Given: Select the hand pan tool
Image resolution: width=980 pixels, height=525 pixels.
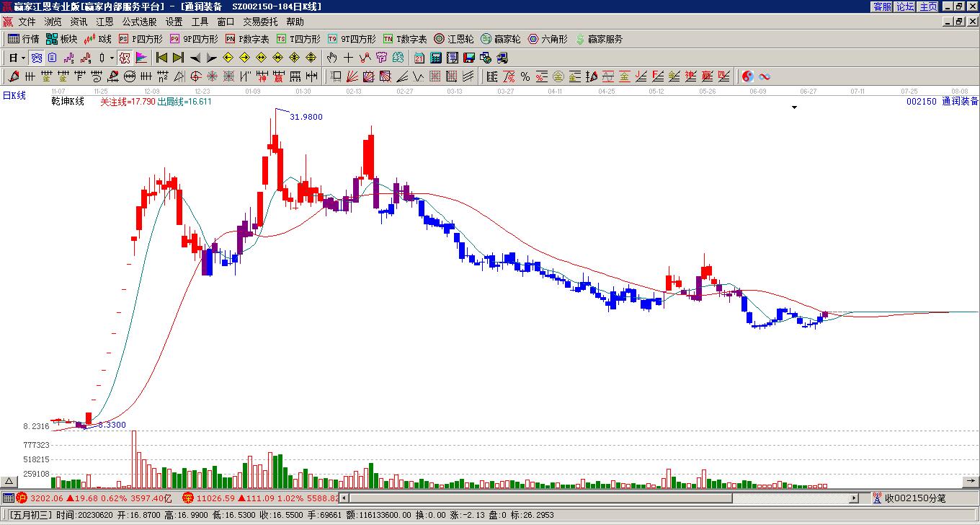Looking at the screenshot, I should click(331, 58).
